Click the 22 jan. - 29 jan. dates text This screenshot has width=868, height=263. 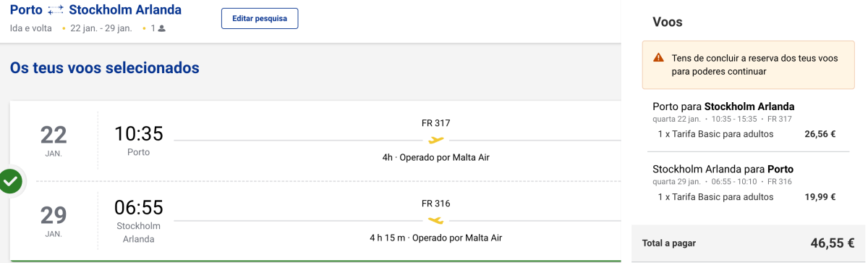(x=101, y=29)
